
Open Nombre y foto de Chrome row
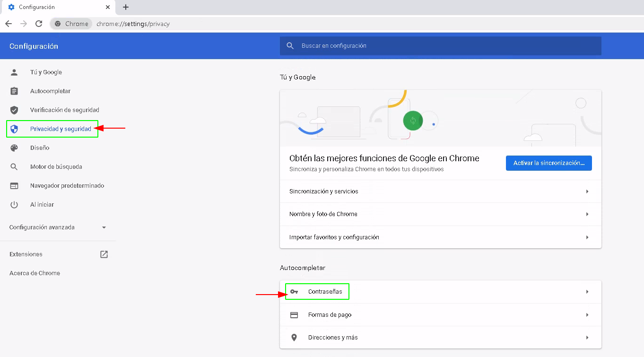(x=441, y=214)
